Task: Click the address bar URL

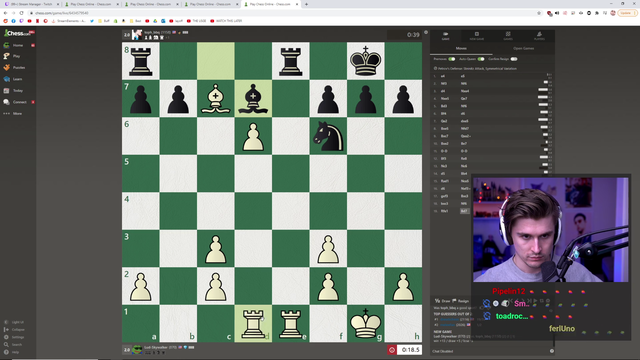Action: coord(61,13)
